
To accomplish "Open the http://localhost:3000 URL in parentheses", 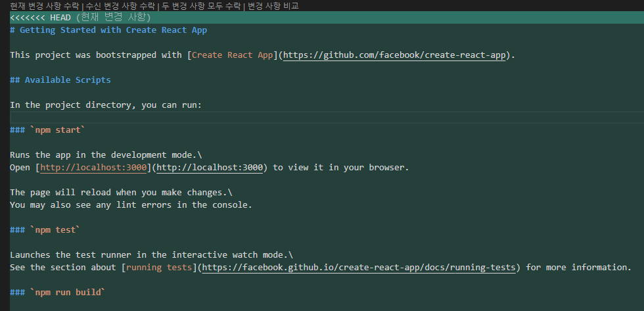I will tap(210, 168).
